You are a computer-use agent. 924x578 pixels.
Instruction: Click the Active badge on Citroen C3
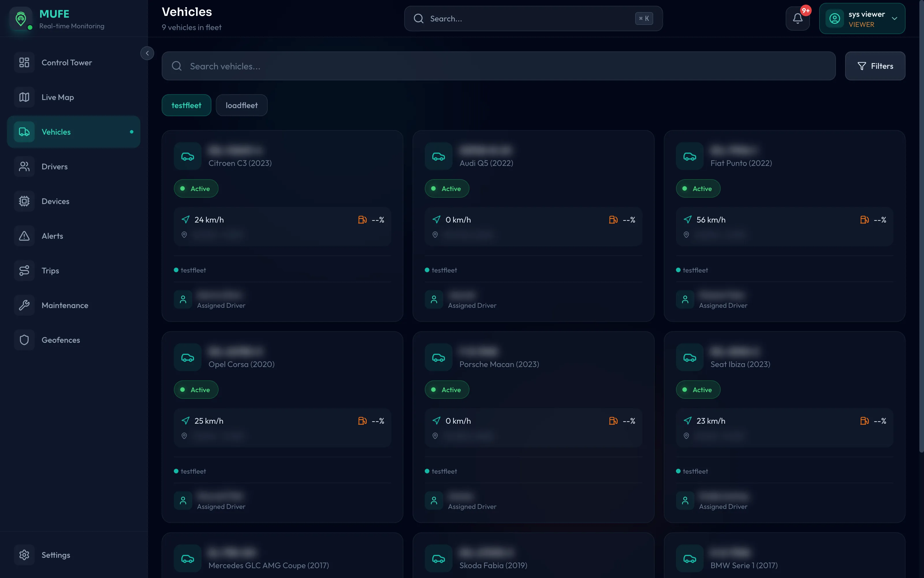(196, 188)
